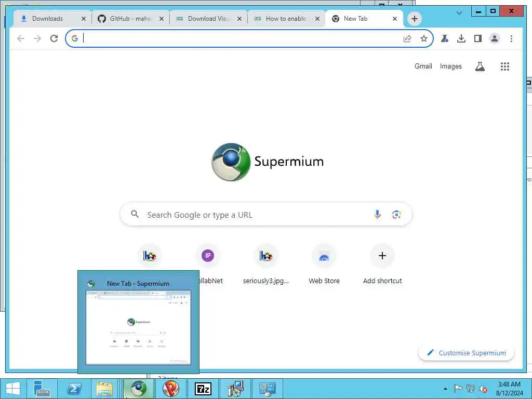The width and height of the screenshot is (532, 399).
Task: Expand the tab search chevron
Action: click(x=459, y=13)
